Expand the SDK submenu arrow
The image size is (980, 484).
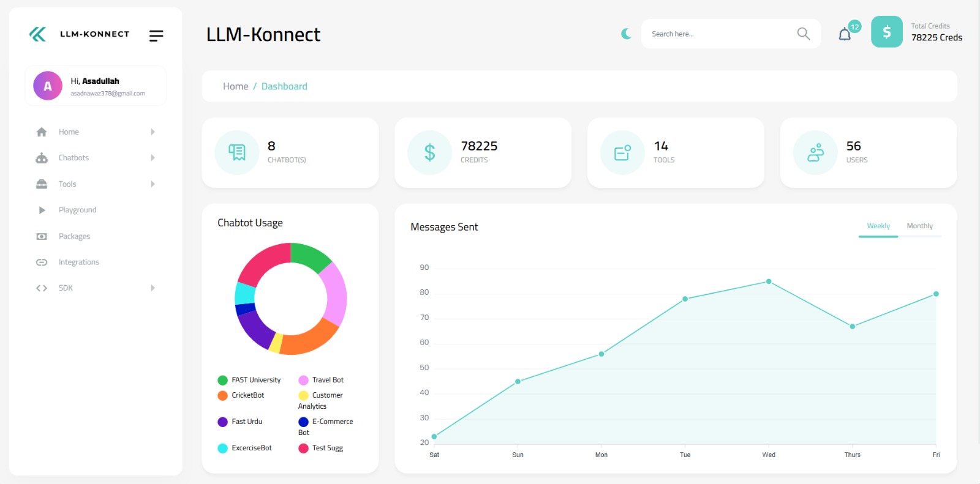[153, 288]
